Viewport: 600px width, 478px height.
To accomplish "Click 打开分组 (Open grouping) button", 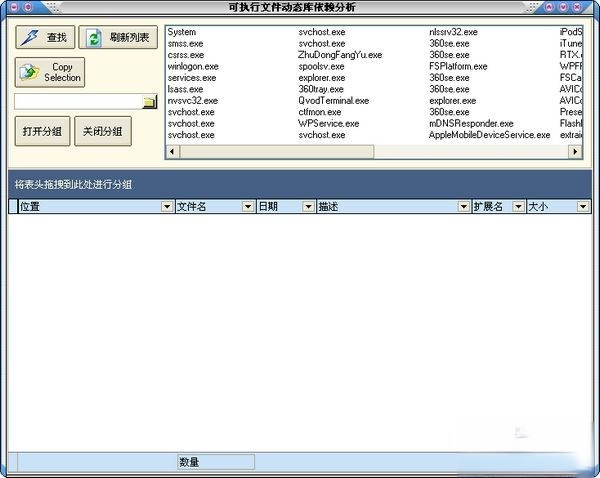I will (x=41, y=131).
